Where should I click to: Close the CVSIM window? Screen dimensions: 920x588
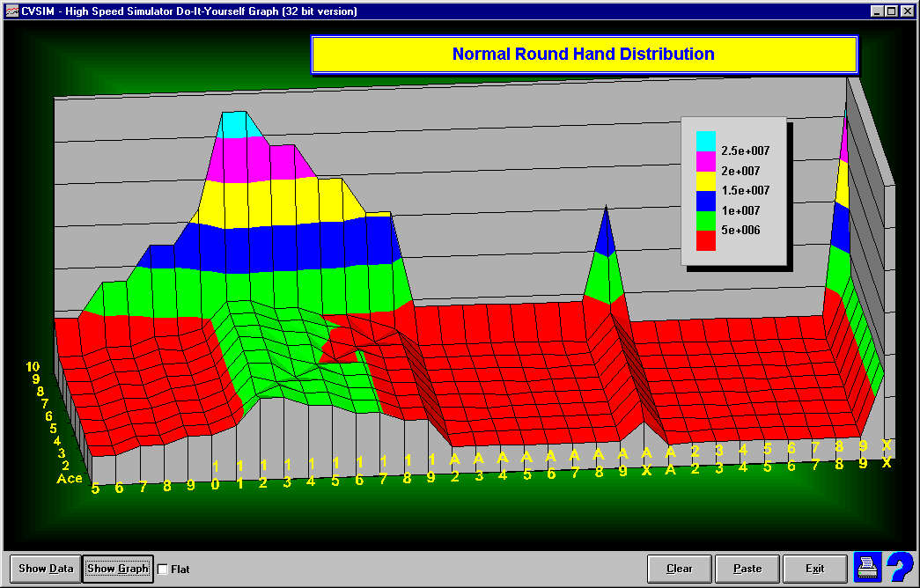[x=907, y=11]
